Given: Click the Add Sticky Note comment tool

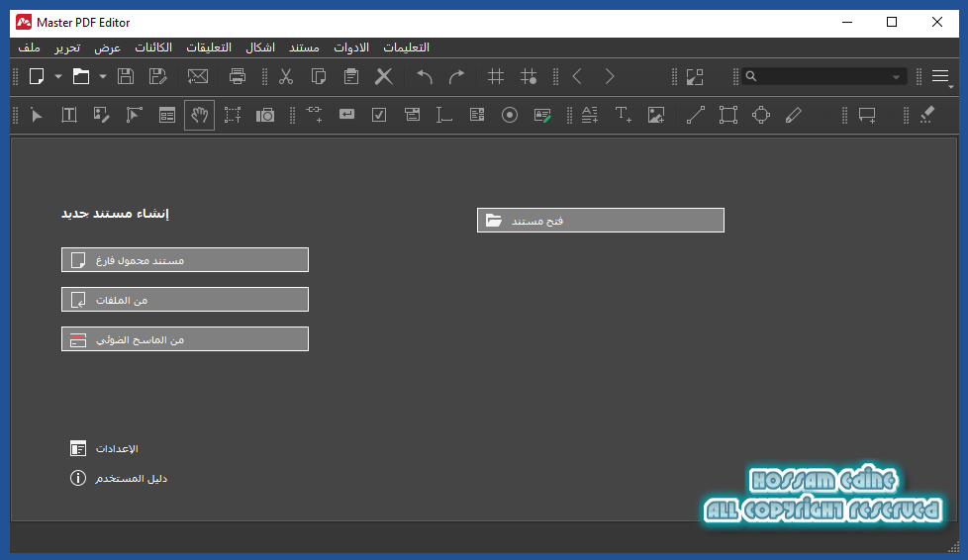Looking at the screenshot, I should coord(867,115).
